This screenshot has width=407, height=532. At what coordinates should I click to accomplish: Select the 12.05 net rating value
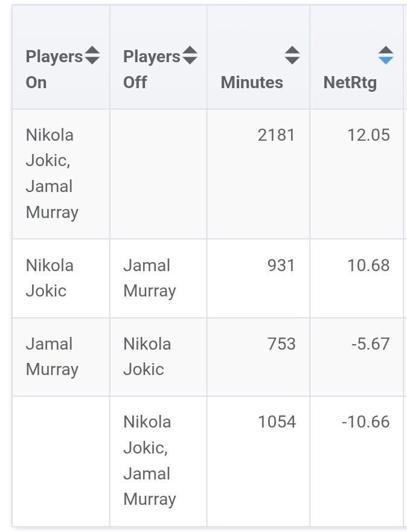[x=368, y=135]
